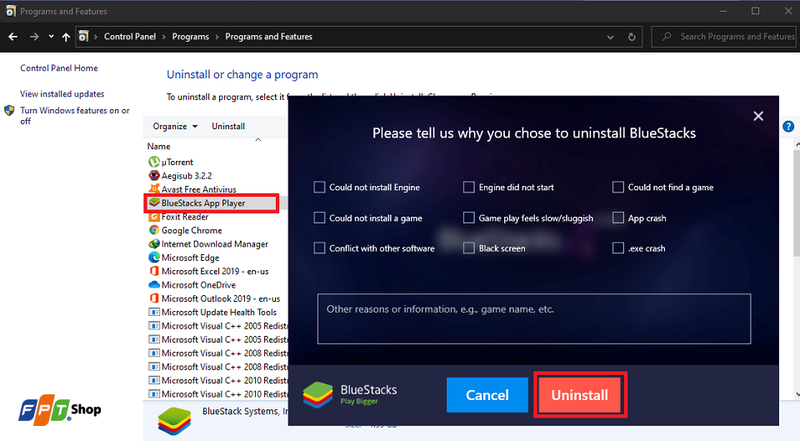Click the Microsoft Outlook 2019 icon
The width and height of the screenshot is (800, 441).
pos(154,299)
